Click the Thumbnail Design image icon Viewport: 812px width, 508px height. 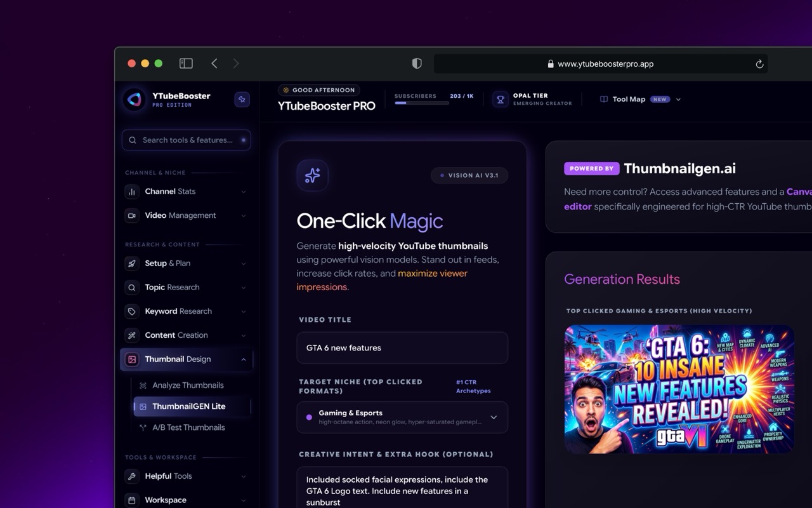[x=132, y=359]
